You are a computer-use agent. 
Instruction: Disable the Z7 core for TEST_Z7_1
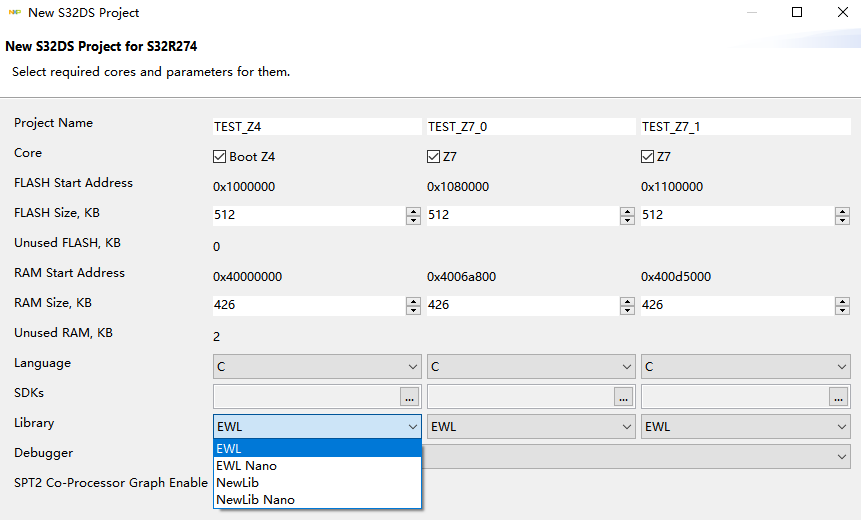point(648,156)
